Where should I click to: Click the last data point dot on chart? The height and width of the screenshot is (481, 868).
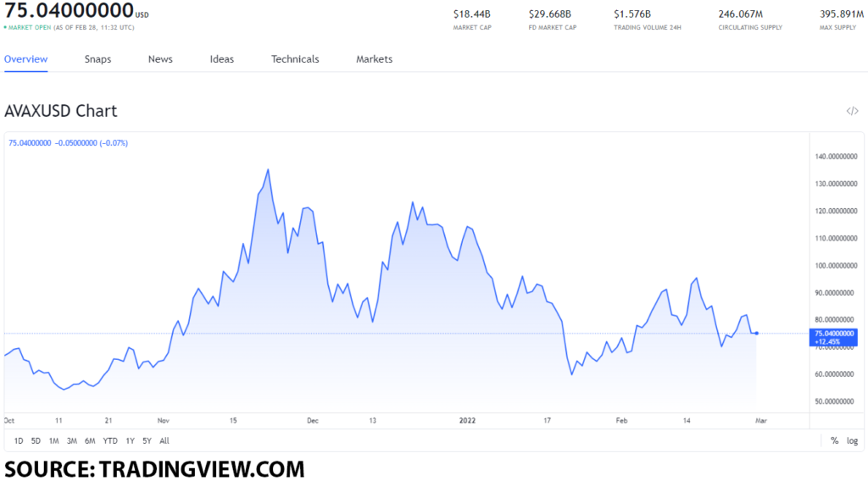757,333
